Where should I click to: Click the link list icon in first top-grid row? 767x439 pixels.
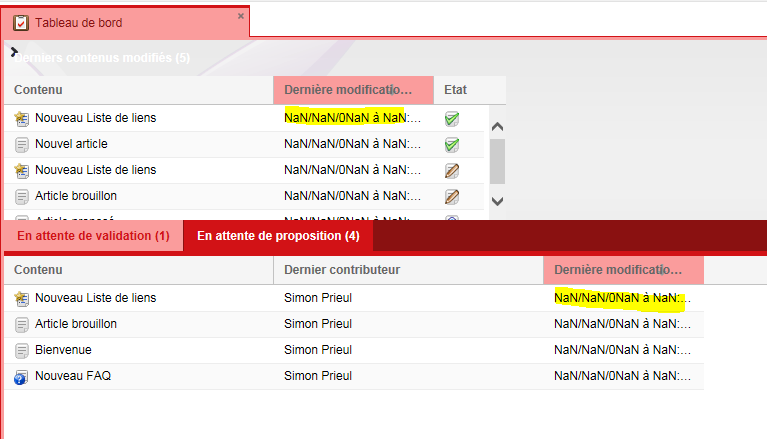tap(22, 118)
